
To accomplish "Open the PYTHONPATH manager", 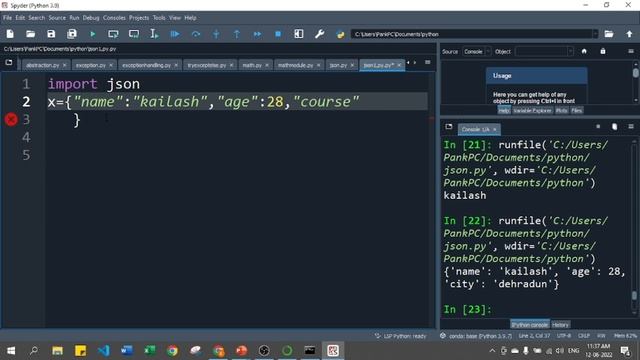I will point(340,34).
